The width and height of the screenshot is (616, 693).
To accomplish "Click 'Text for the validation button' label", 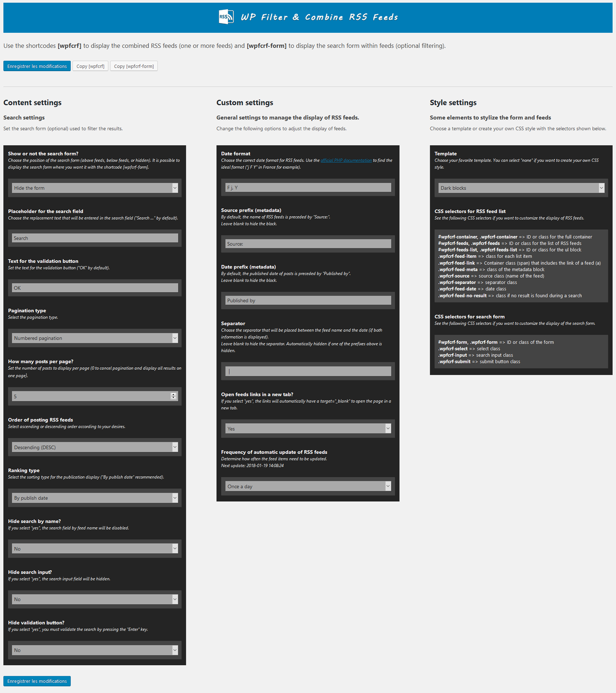I will click(43, 261).
